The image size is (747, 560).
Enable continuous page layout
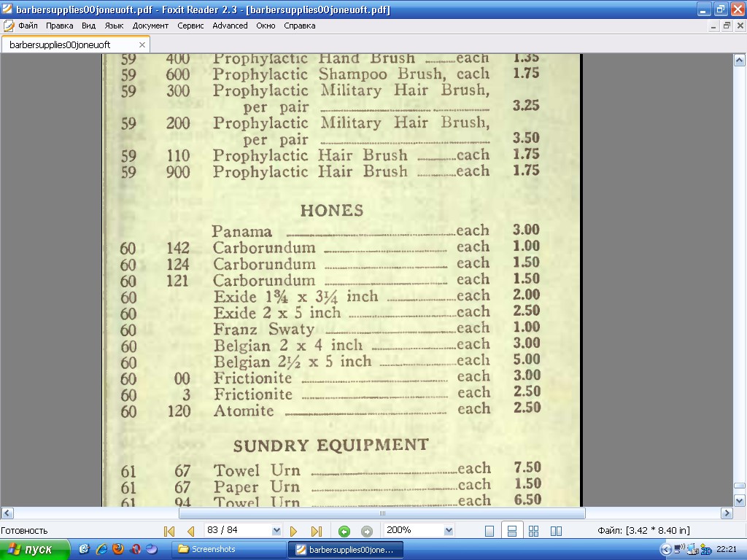[512, 531]
